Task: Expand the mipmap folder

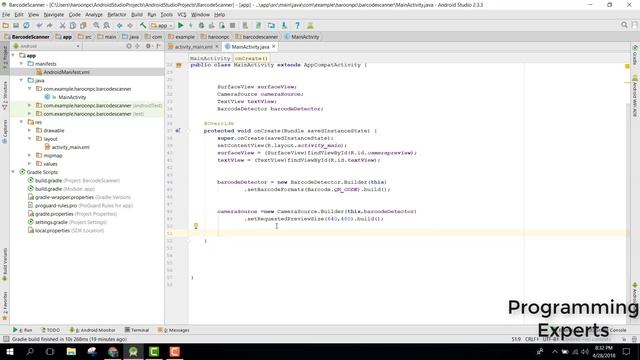Action: tap(29, 155)
